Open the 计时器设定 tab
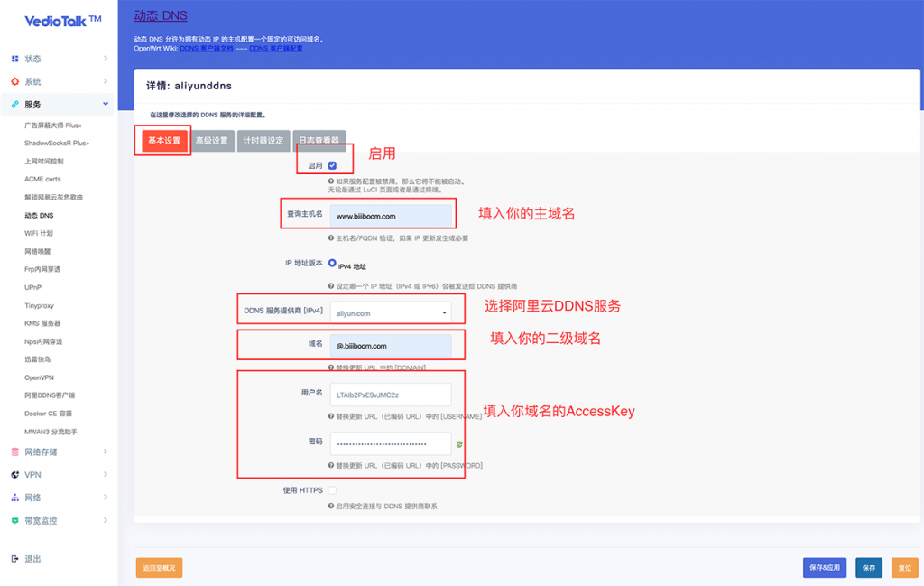Image resolution: width=924 pixels, height=586 pixels. click(x=263, y=141)
